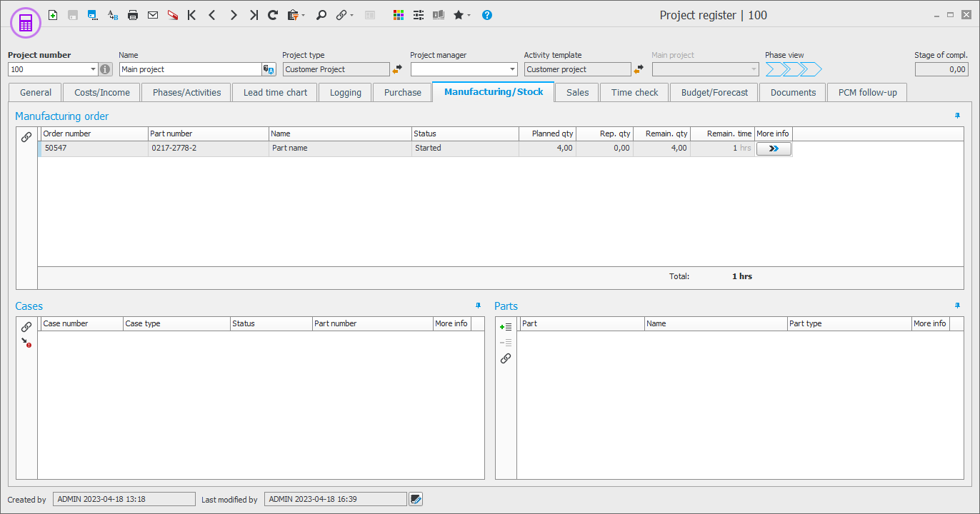Image resolution: width=980 pixels, height=514 pixels.
Task: Click arrow alert icon in Cases panel
Action: click(x=26, y=343)
